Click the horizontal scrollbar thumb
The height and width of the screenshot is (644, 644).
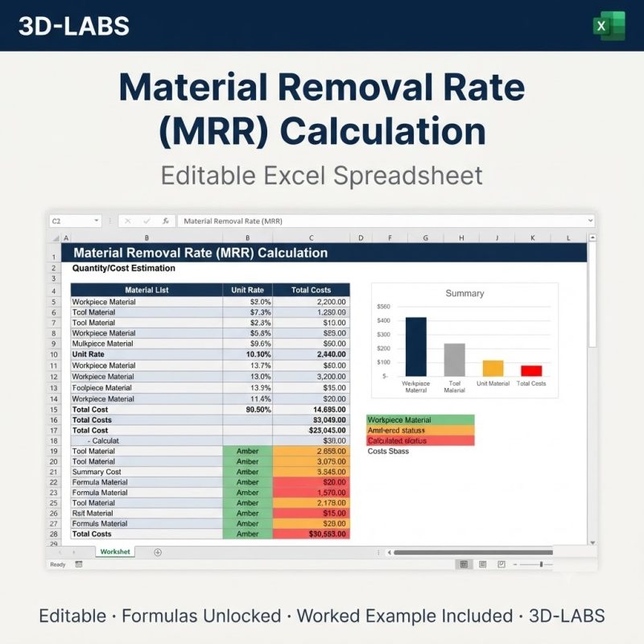coord(473,552)
